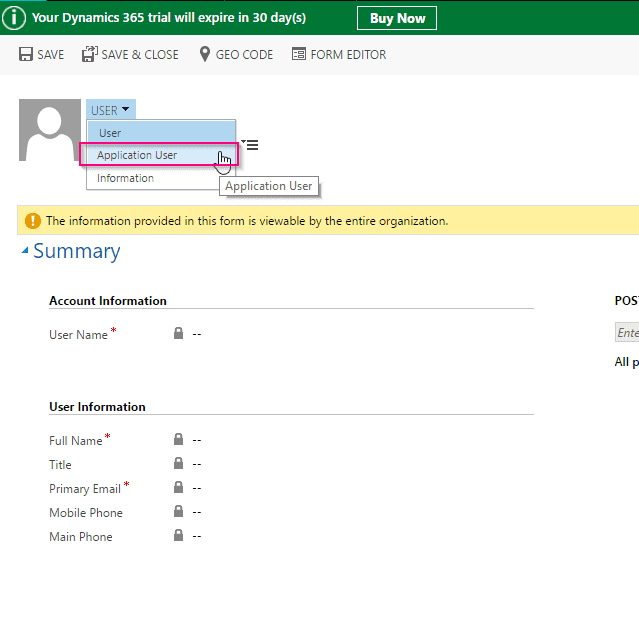This screenshot has width=639, height=642.
Task: Click the Save floppy disk icon
Action: point(26,54)
